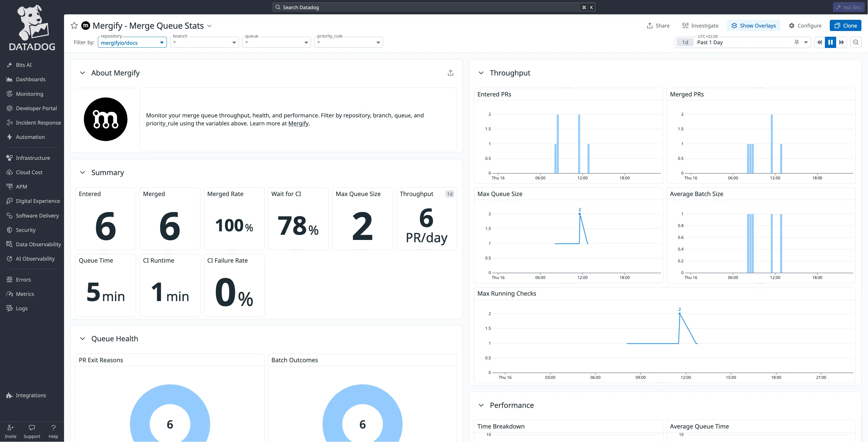Step time range backward
The height and width of the screenshot is (442, 868).
819,42
